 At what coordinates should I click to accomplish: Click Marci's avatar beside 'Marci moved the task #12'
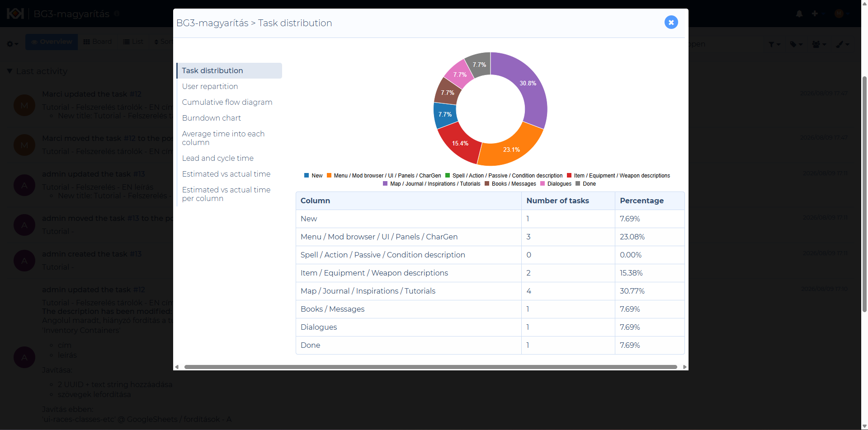24,145
